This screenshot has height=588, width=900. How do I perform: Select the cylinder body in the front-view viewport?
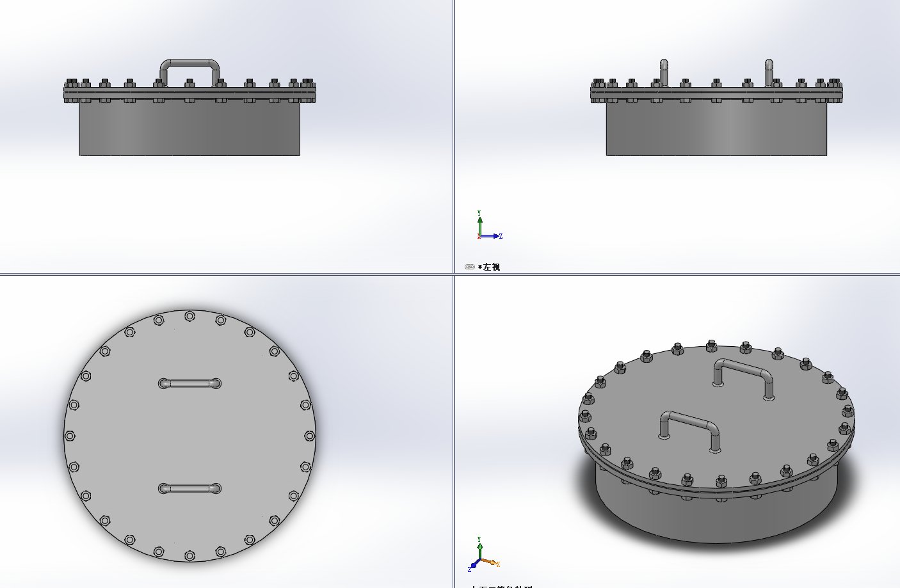[x=189, y=129]
